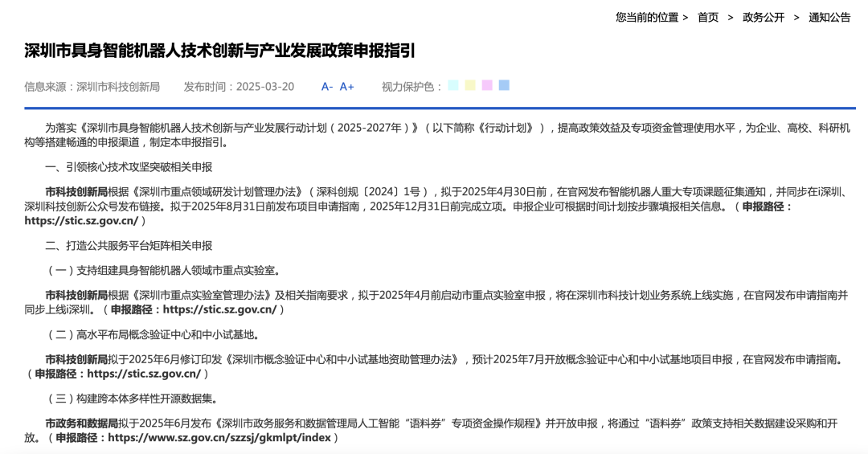This screenshot has height=454, width=868.
Task: Click the page title 深圳市具身智能机器人技术创新与产业发展政策申报指引
Action: point(219,51)
